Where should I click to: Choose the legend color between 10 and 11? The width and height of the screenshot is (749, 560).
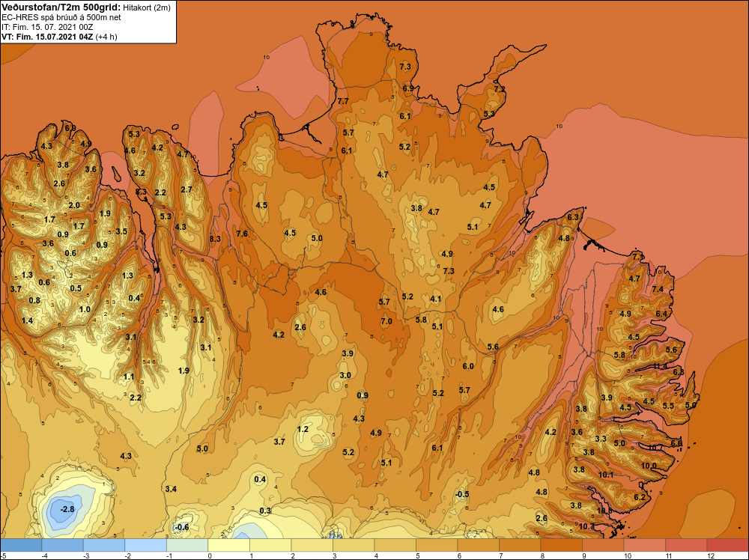(x=644, y=545)
